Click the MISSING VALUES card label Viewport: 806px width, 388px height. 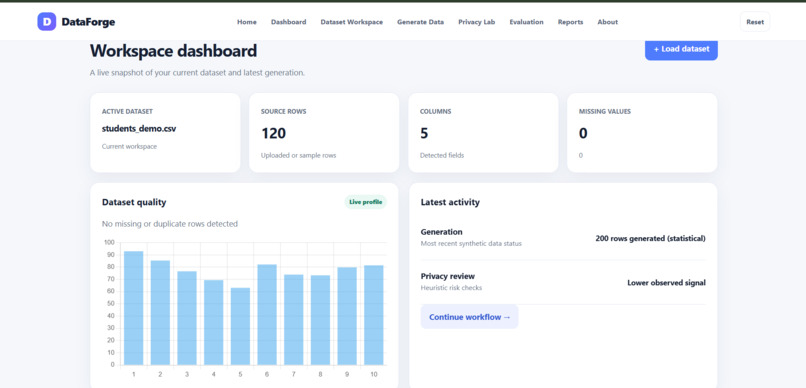pos(605,112)
